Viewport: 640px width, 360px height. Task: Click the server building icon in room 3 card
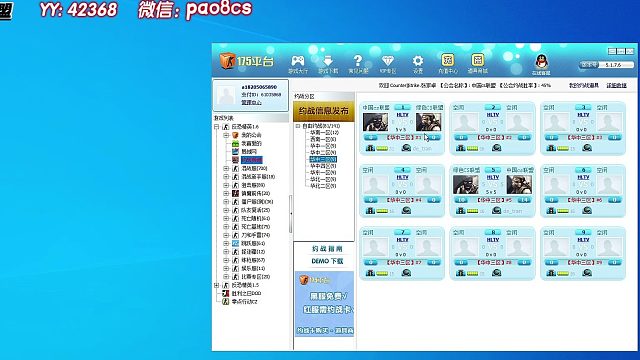[x=551, y=148]
